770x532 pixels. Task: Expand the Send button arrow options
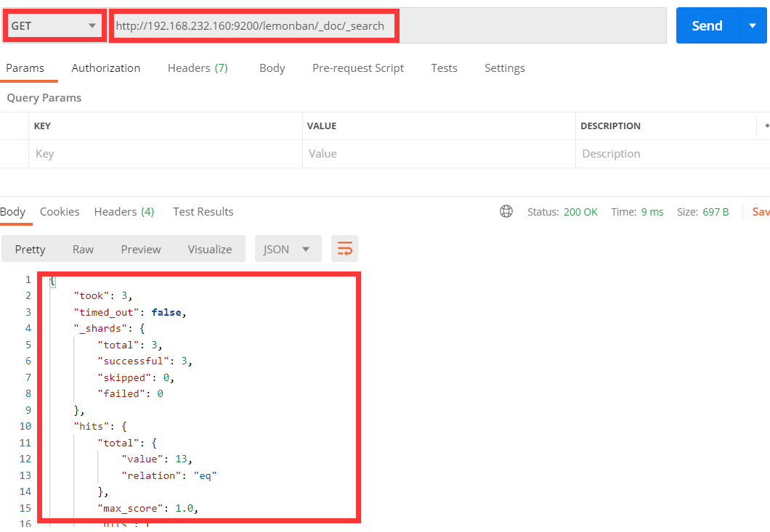[x=753, y=26]
